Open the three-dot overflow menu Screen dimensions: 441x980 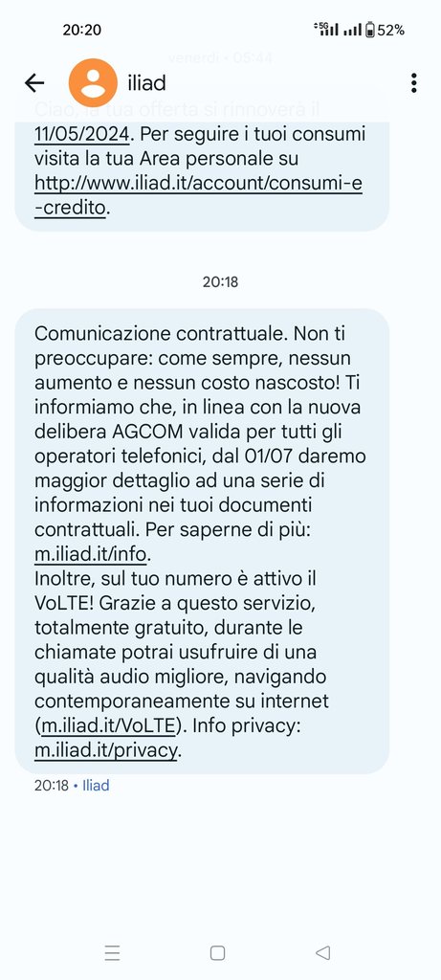(x=413, y=82)
